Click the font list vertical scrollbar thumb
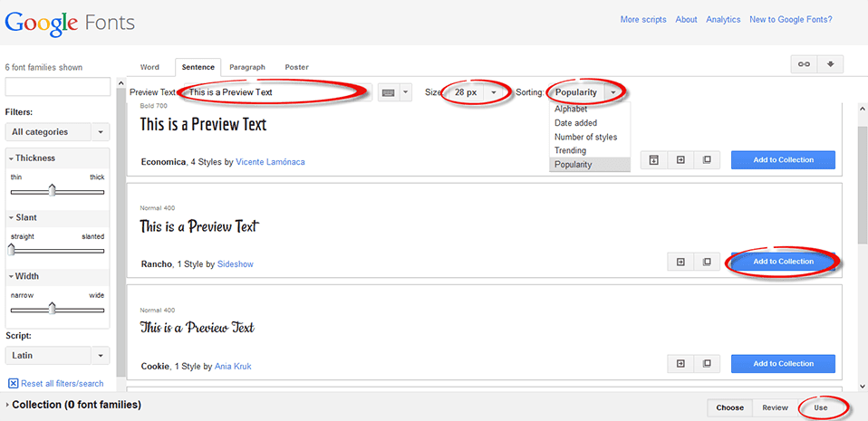This screenshot has height=421, width=868. coord(862,184)
